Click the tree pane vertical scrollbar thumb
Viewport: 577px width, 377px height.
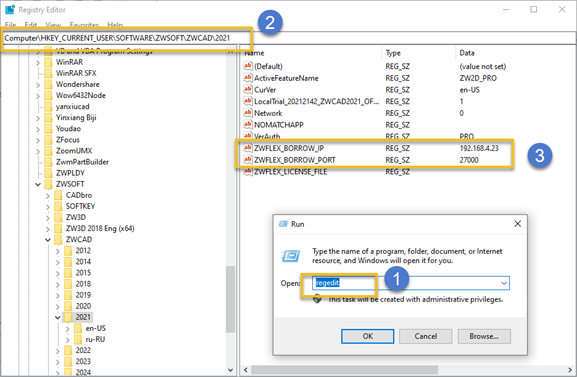click(231, 299)
